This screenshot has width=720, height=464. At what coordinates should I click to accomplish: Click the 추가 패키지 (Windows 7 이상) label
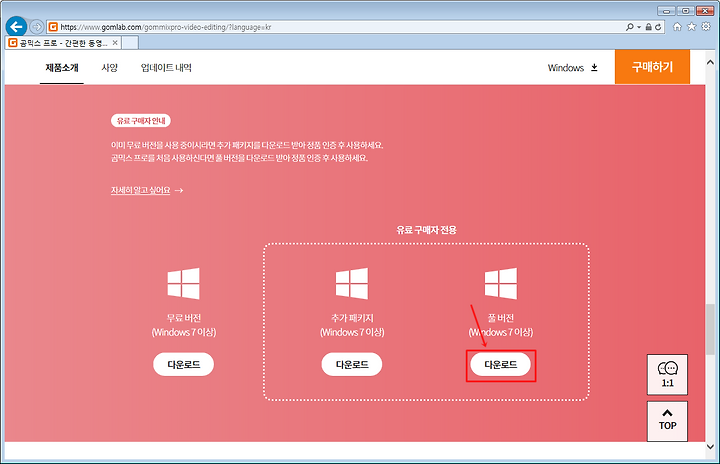click(x=352, y=325)
